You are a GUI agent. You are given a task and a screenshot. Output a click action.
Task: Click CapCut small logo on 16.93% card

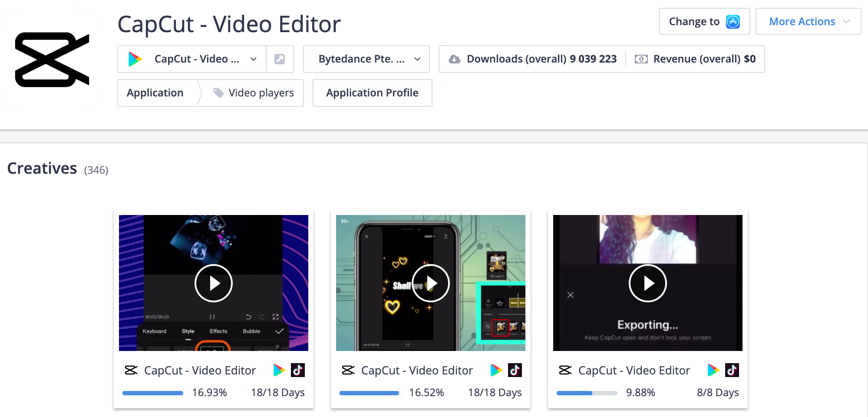(x=131, y=370)
